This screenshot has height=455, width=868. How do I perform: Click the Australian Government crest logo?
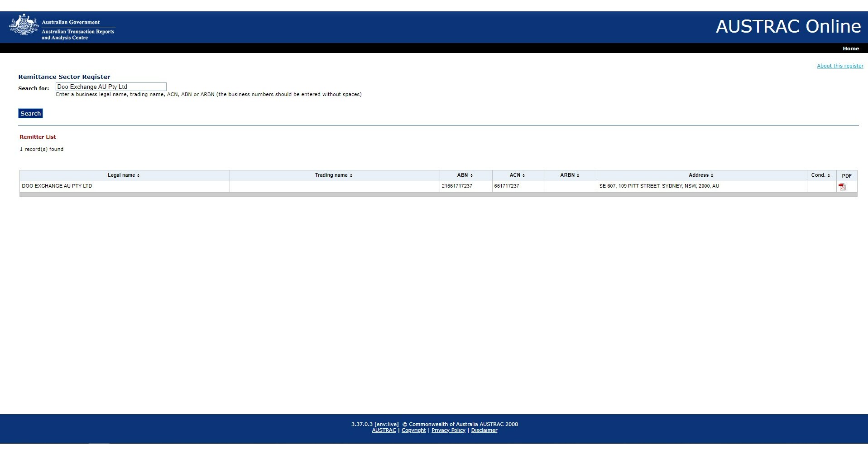click(24, 24)
